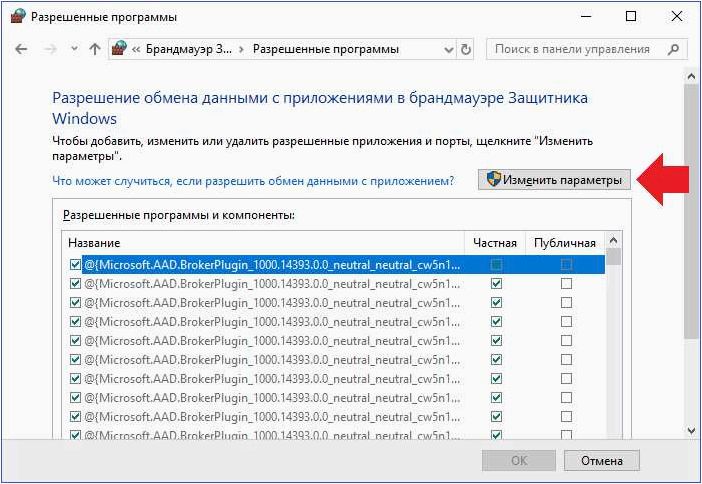Minimize the 'Разрешенные программы' window
Screen dimensions: 702x484
[x=586, y=17]
